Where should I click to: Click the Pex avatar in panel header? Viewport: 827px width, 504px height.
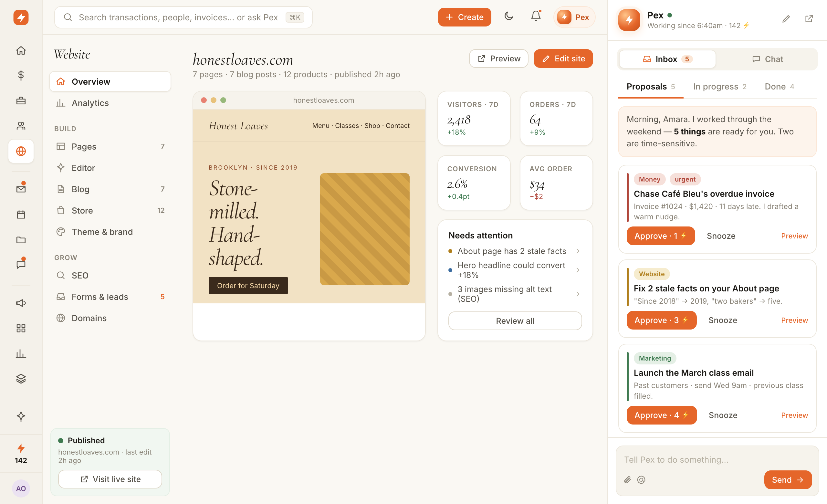[629, 20]
